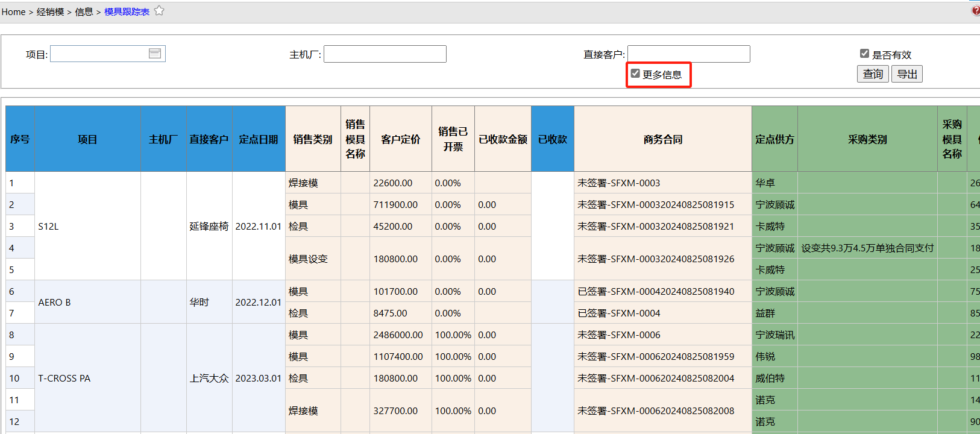Click the price 22600.00
The image size is (980, 434).
point(393,183)
